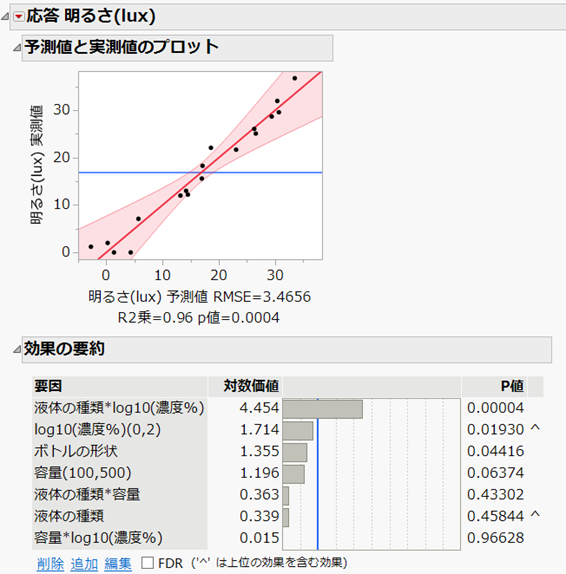Click the 追加 link
The height and width of the screenshot is (574, 566).
tap(84, 564)
